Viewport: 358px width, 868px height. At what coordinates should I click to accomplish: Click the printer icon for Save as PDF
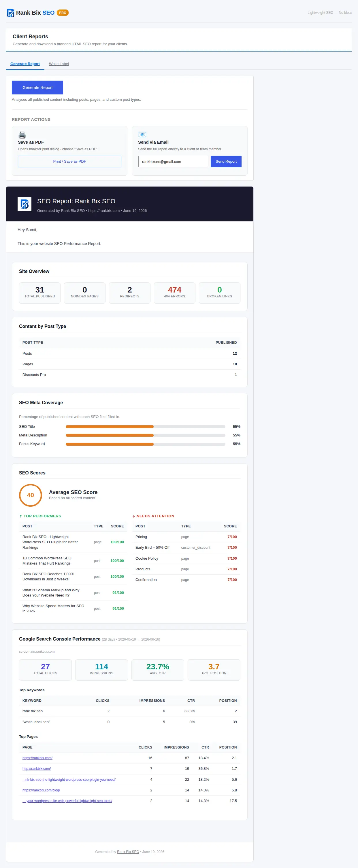click(x=22, y=135)
